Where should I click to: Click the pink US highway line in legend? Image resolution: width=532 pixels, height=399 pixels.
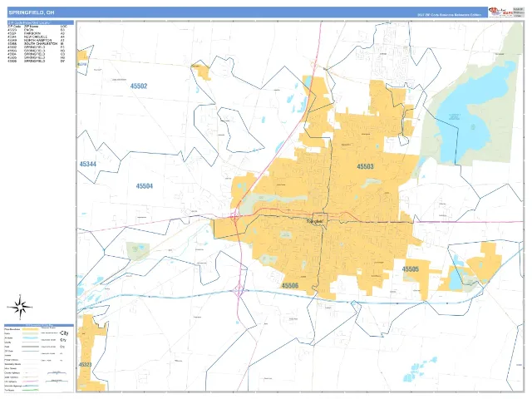(x=30, y=381)
